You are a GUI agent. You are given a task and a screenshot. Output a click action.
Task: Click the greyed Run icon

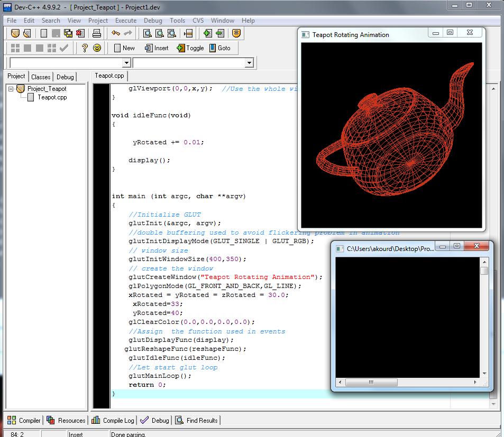point(28,48)
